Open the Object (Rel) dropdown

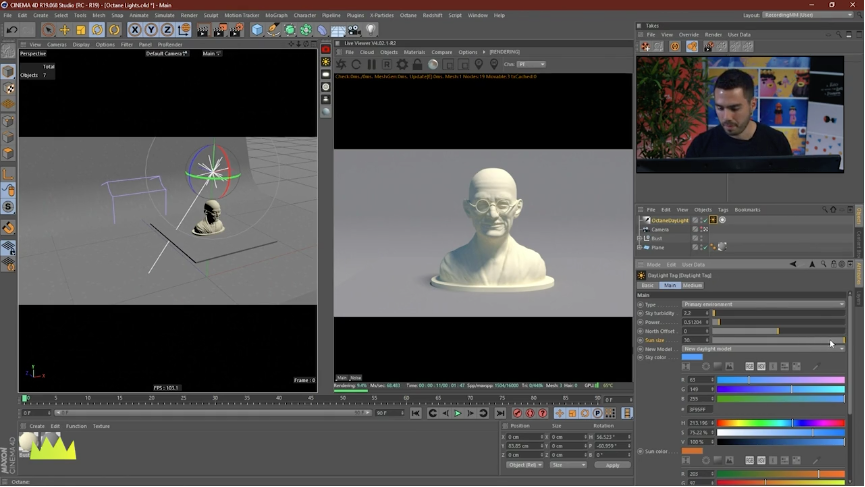coord(524,465)
